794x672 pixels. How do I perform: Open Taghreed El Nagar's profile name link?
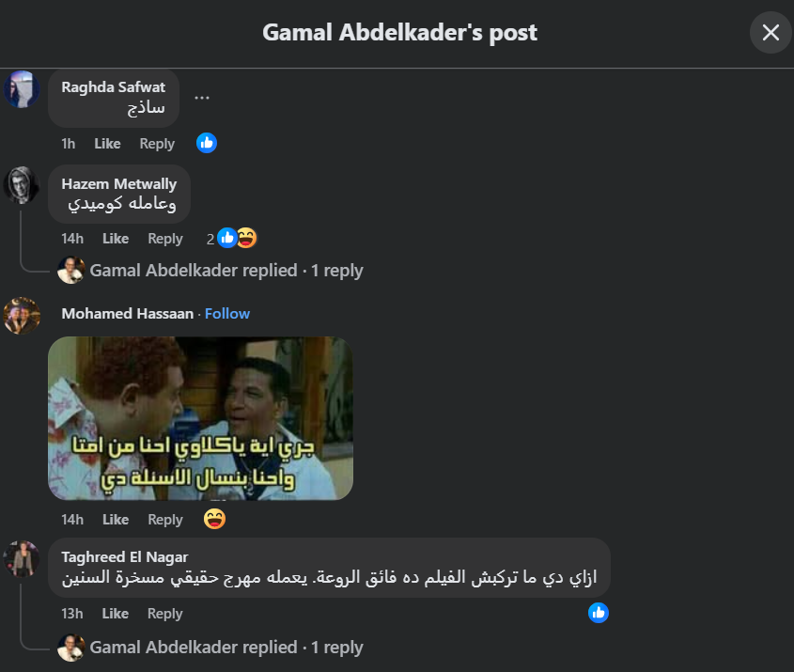pyautogui.click(x=125, y=557)
